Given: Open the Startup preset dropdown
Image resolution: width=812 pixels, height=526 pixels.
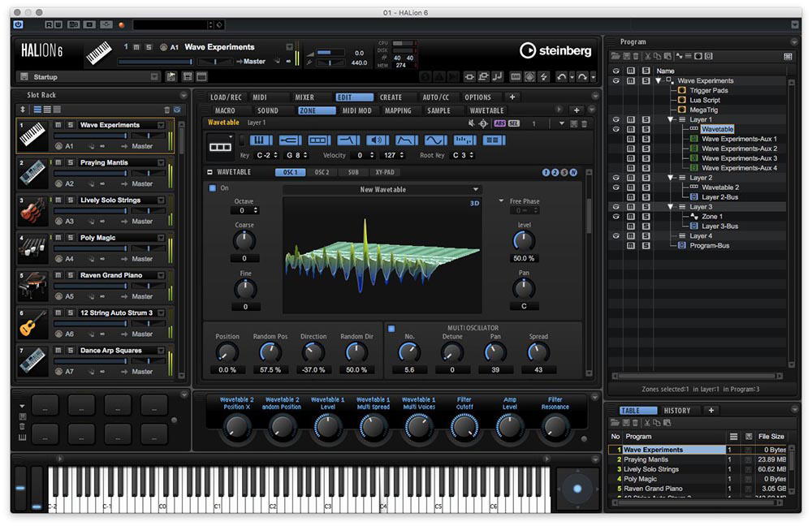Looking at the screenshot, I should pos(89,76).
